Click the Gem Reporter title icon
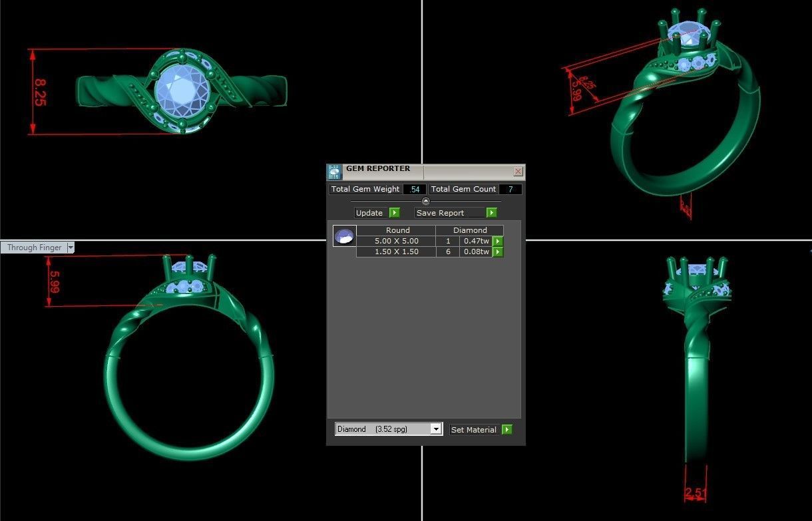The image size is (812, 521). tap(335, 172)
